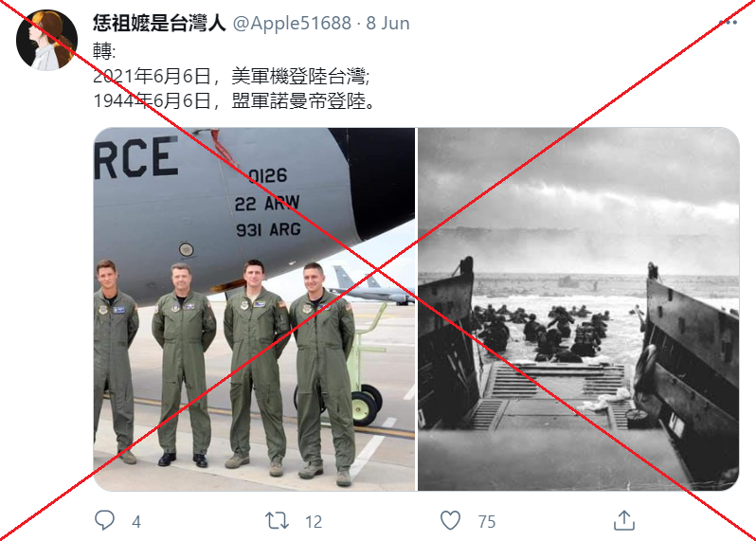Click the like count 75
Image resolution: width=756 pixels, height=541 pixels.
click(487, 522)
